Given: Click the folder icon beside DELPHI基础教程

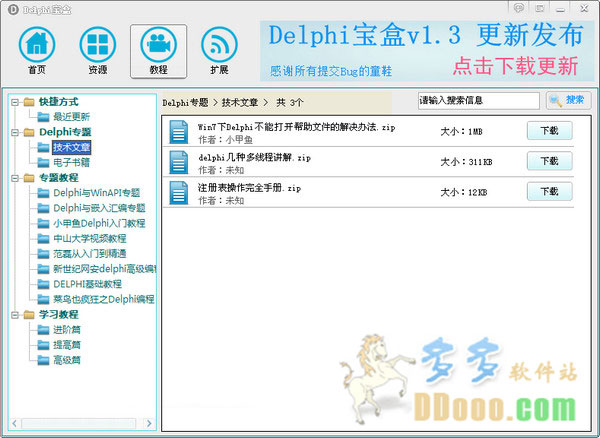Looking at the screenshot, I should [x=43, y=284].
